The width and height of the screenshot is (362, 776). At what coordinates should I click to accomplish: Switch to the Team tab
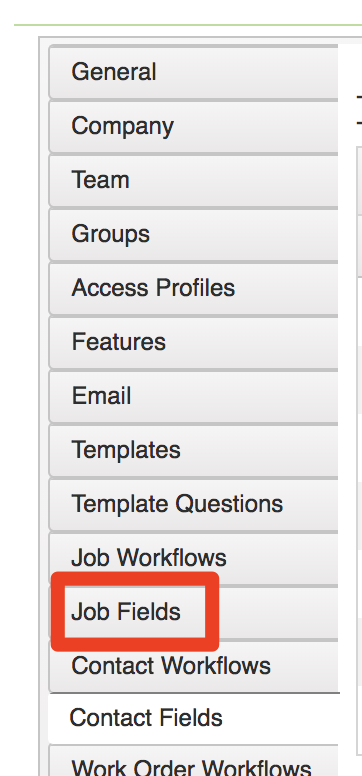click(194, 180)
